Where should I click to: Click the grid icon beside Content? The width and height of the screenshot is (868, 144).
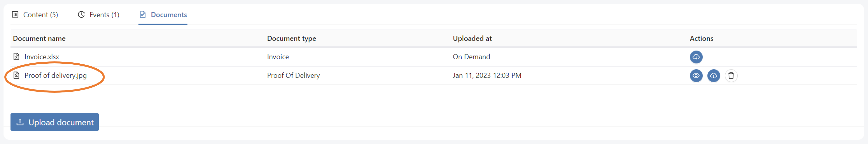15,14
